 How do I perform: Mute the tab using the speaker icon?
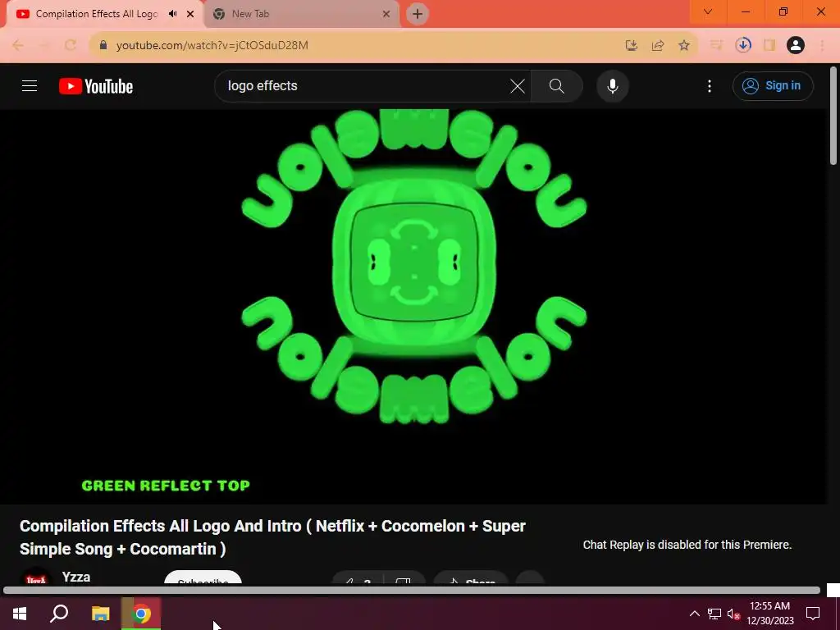tap(172, 14)
